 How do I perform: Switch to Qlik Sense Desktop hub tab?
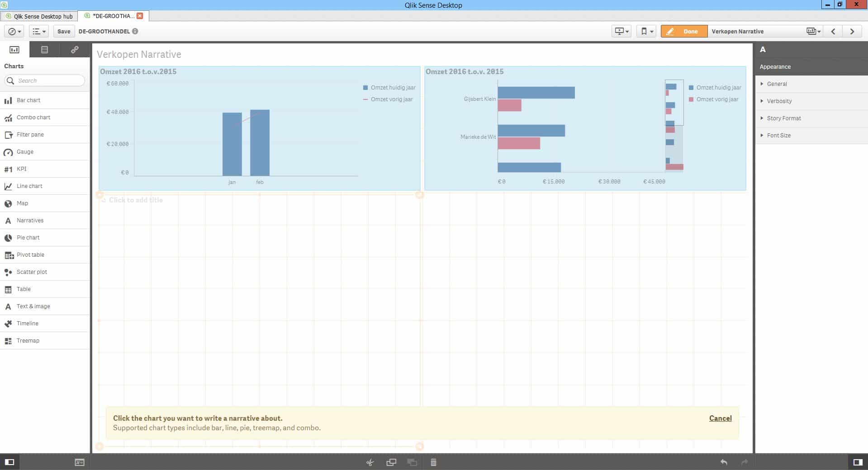[x=39, y=16]
